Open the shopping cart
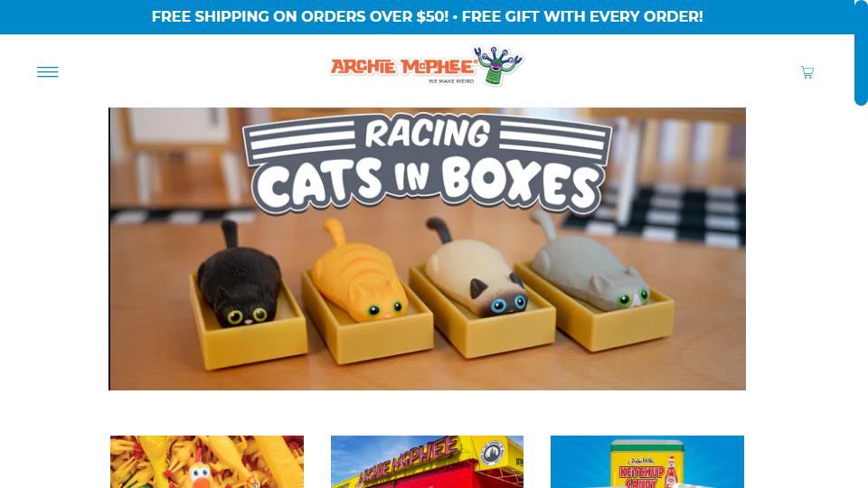This screenshot has height=488, width=868. tap(807, 72)
